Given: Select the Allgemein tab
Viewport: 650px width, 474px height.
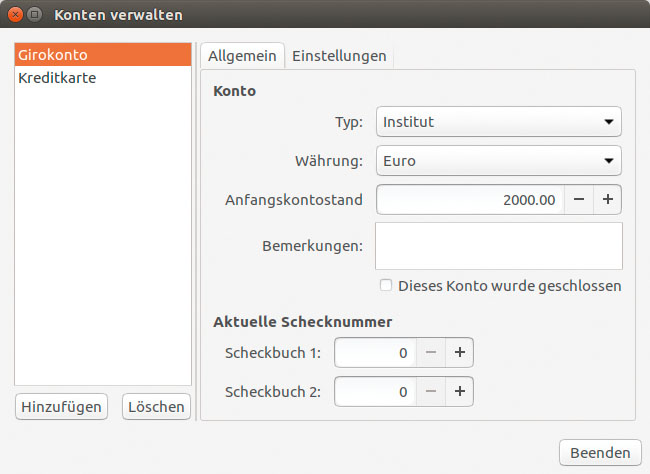Looking at the screenshot, I should [242, 56].
